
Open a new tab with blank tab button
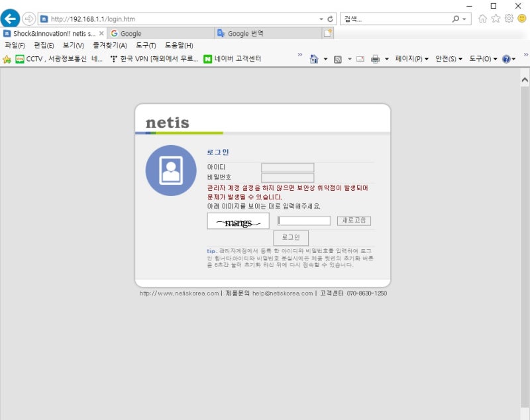[x=328, y=33]
